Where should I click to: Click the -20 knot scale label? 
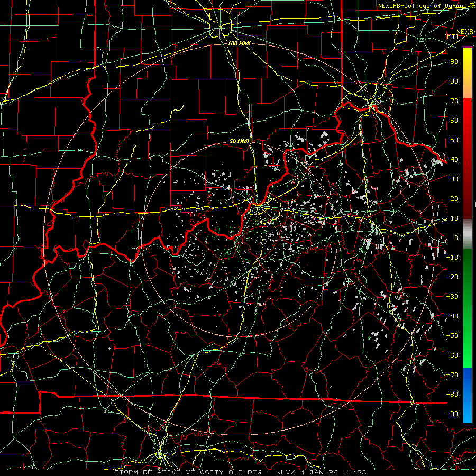point(452,277)
